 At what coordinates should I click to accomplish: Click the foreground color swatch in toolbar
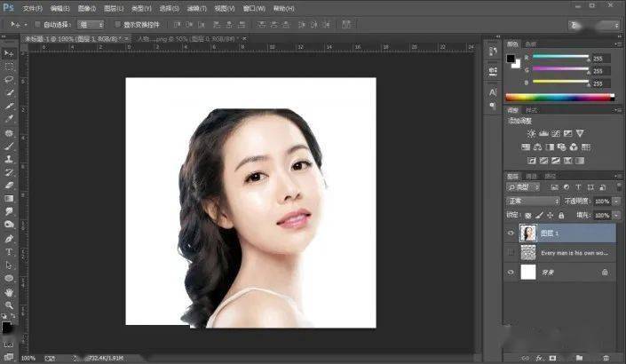click(6, 328)
